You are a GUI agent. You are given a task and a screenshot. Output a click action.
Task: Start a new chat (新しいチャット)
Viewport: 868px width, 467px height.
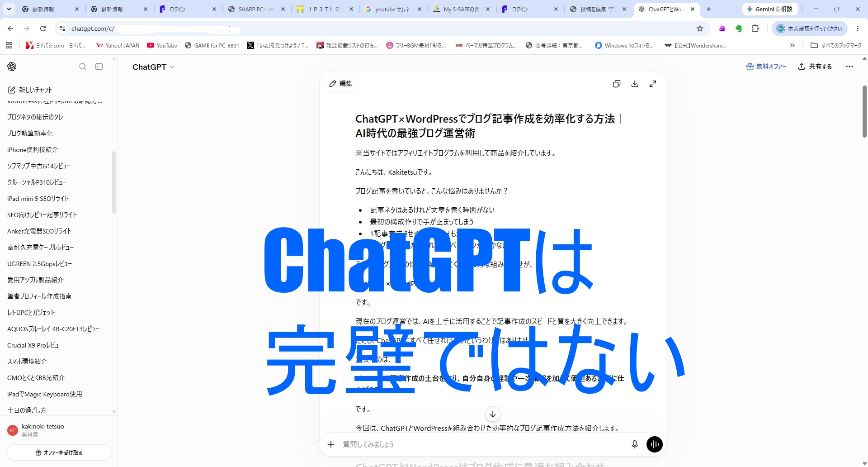(x=30, y=90)
